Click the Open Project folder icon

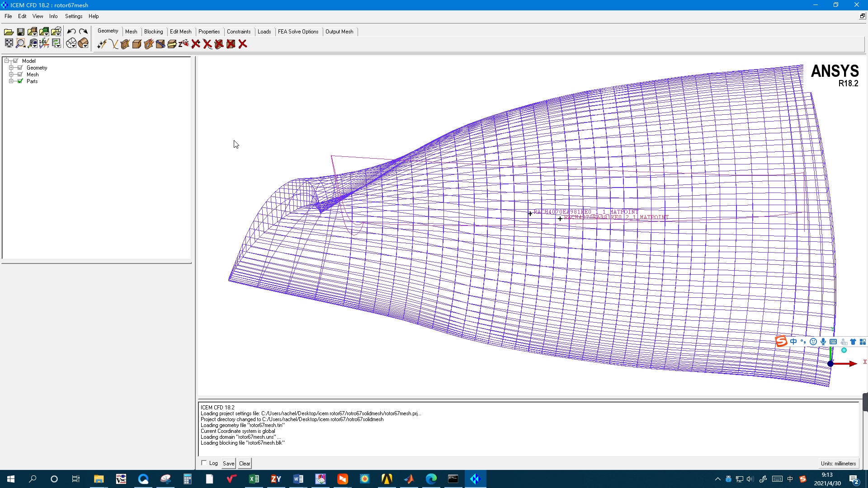pyautogui.click(x=9, y=32)
